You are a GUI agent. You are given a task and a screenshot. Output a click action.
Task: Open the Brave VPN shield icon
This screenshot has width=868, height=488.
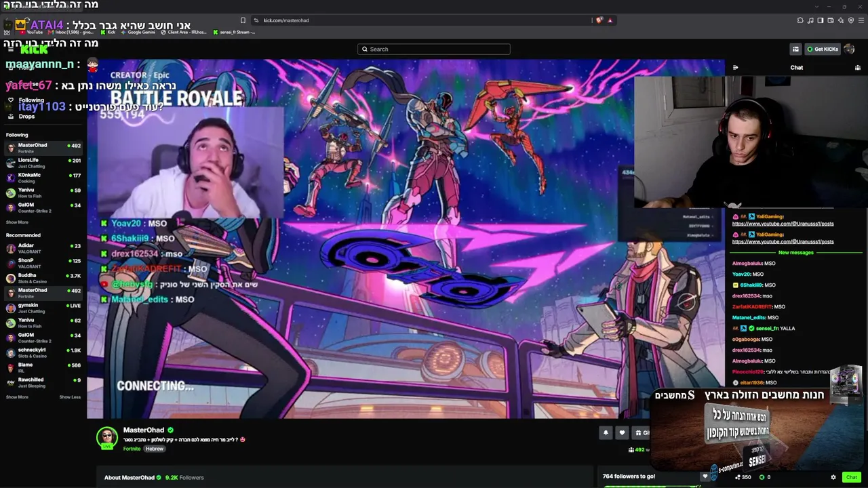(x=851, y=20)
